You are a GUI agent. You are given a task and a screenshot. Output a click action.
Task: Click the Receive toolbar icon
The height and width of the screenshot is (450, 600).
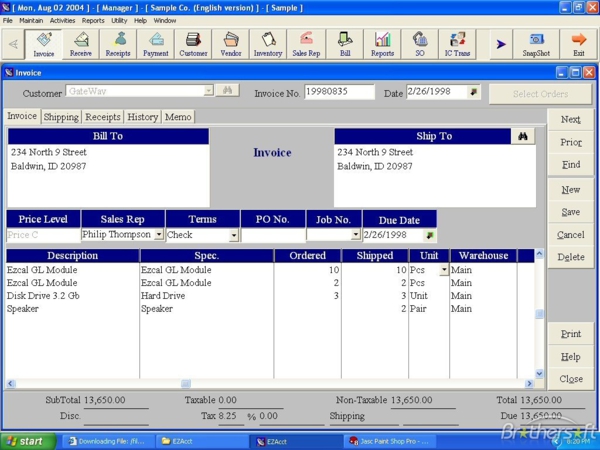coord(81,44)
